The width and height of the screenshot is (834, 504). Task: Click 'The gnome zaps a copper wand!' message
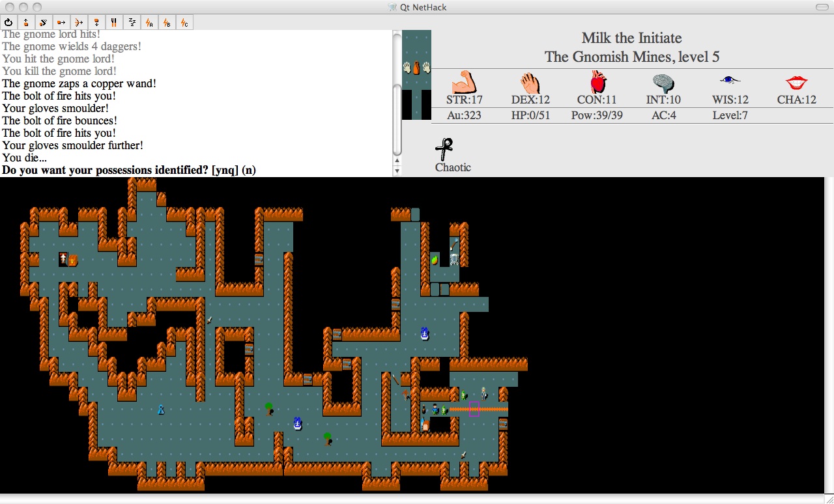coord(79,83)
